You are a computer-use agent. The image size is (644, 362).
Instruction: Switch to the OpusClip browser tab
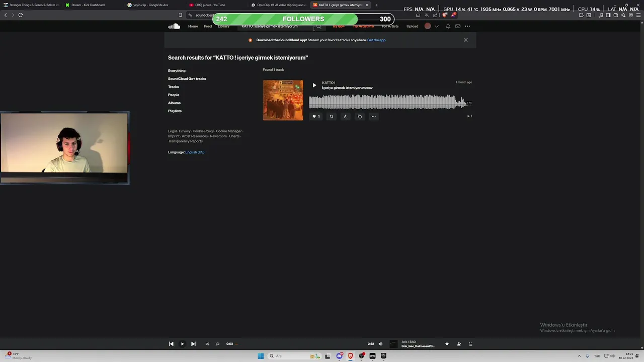278,5
